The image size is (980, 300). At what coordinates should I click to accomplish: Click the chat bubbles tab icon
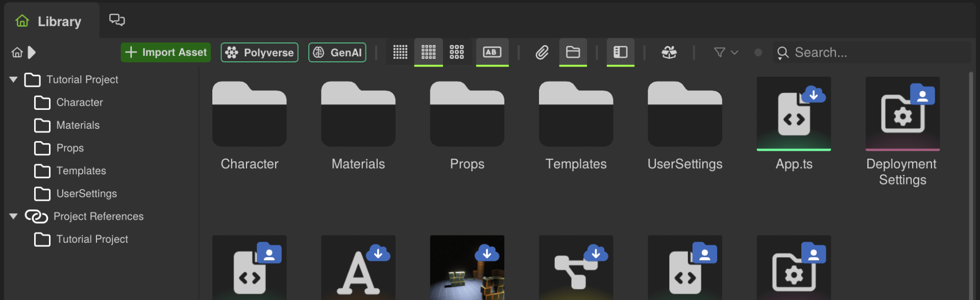point(117,20)
